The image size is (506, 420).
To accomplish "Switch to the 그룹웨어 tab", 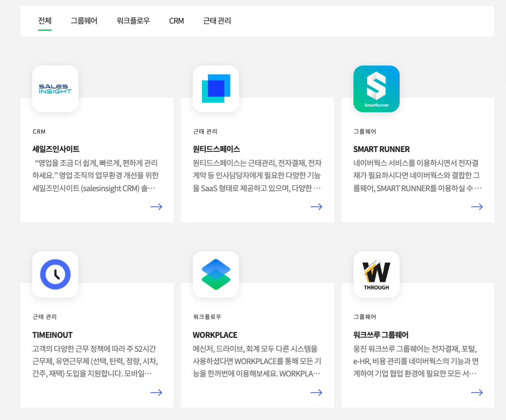I will (84, 21).
